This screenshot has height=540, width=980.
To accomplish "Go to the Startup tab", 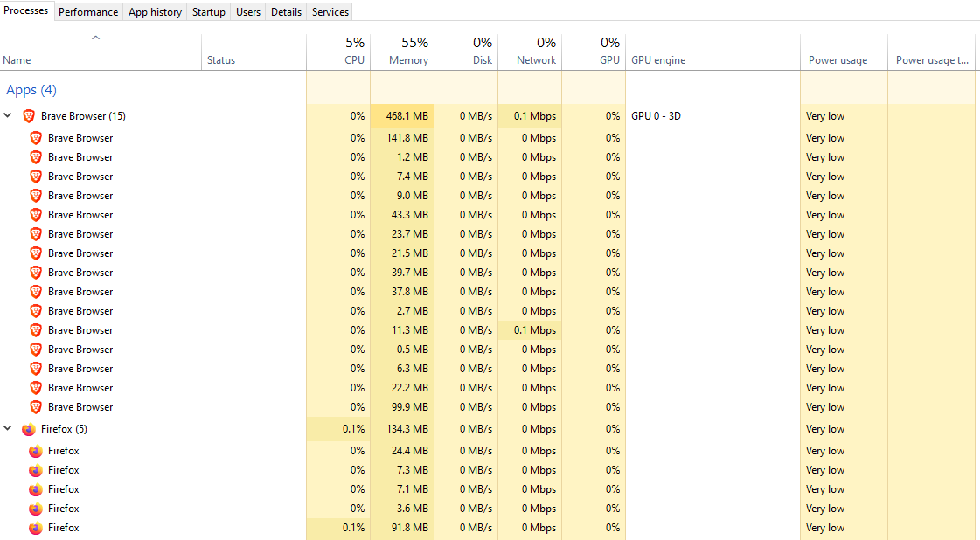I will coord(209,12).
